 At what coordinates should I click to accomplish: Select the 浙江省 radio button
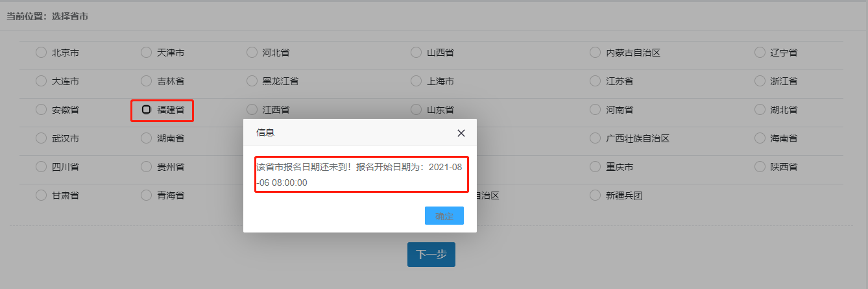760,81
